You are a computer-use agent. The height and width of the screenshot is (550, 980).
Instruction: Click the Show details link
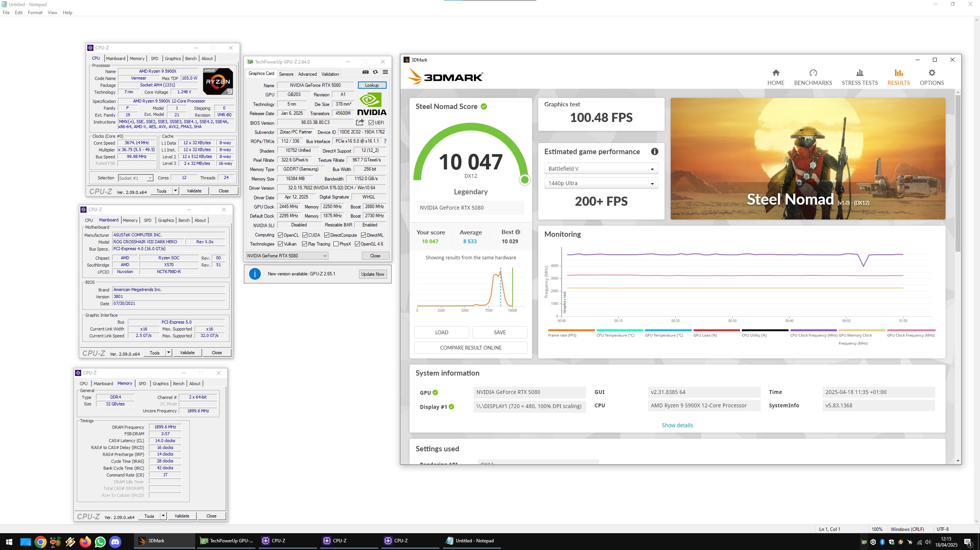(x=677, y=425)
